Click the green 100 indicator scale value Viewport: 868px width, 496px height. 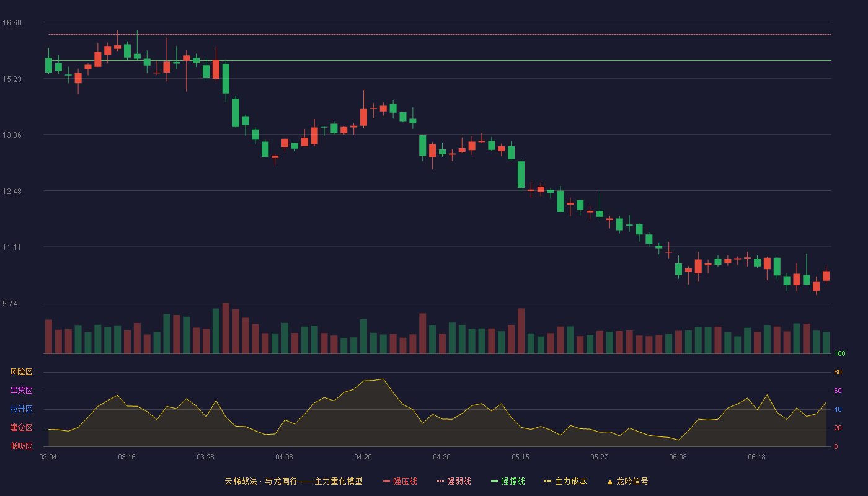coord(839,354)
